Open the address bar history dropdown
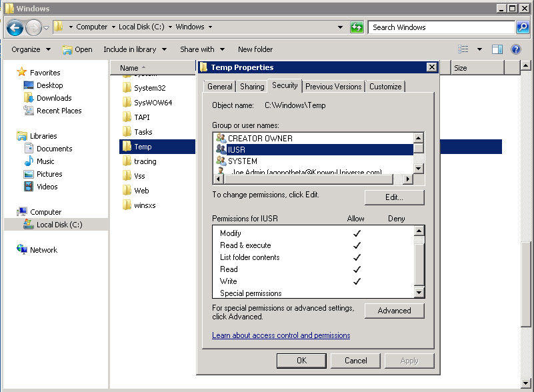 (340, 27)
